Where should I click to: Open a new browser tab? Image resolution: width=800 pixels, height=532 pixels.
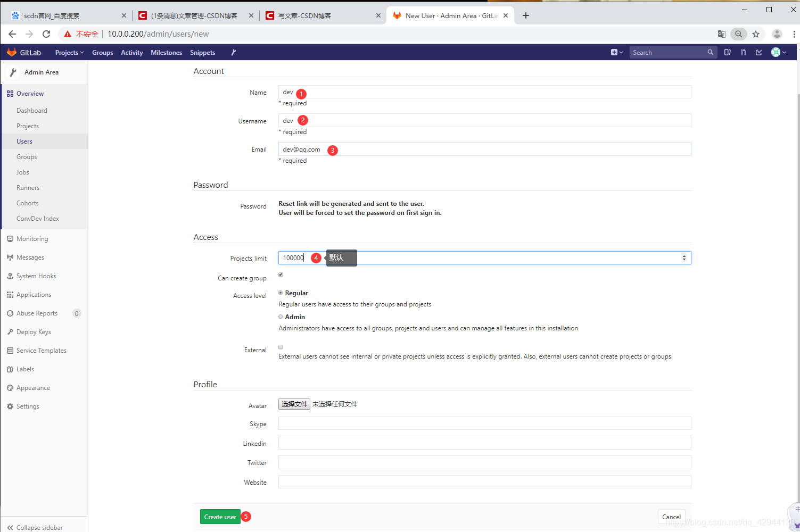(x=526, y=15)
